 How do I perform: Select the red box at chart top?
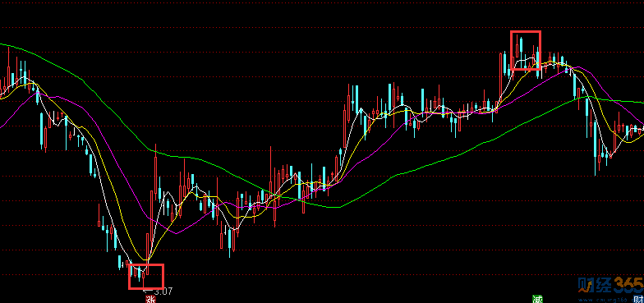(x=526, y=50)
